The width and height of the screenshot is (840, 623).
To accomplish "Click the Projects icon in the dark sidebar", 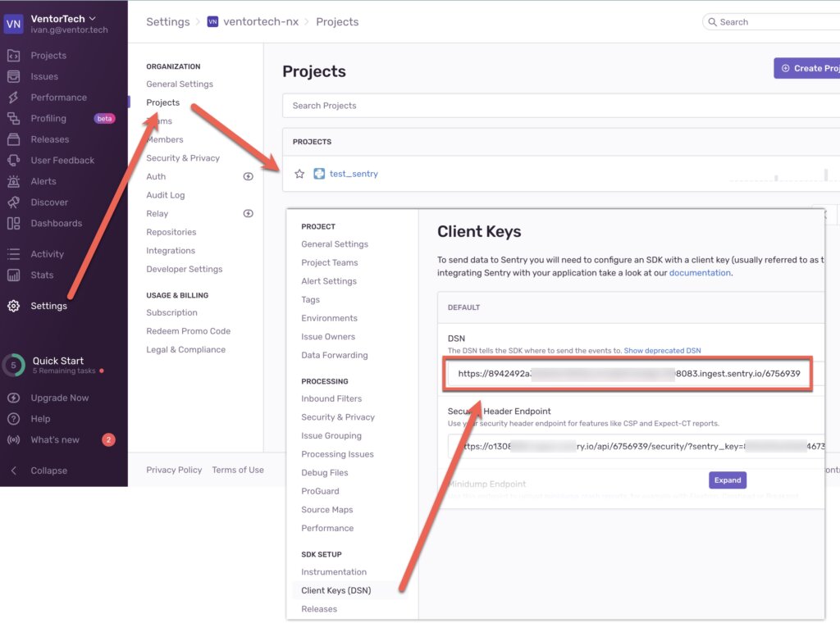I will (x=13, y=56).
